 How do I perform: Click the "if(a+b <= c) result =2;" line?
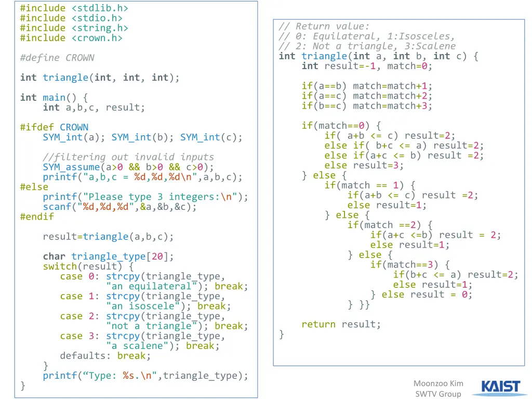(413, 195)
